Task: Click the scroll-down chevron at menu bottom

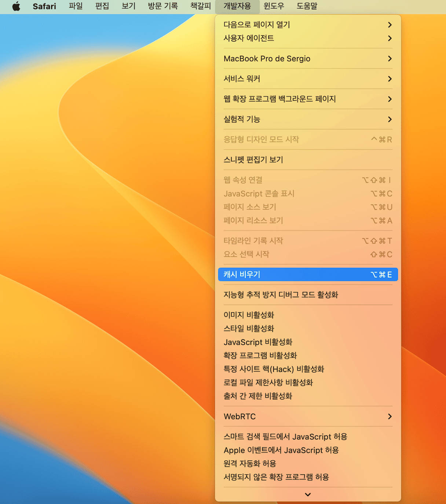Action: click(x=308, y=494)
